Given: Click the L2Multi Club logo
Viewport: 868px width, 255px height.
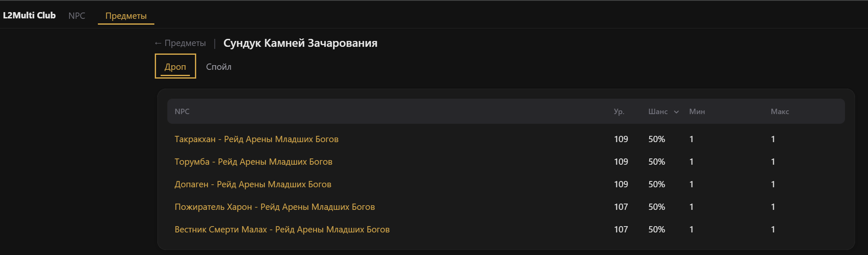Looking at the screenshot, I should (x=29, y=15).
